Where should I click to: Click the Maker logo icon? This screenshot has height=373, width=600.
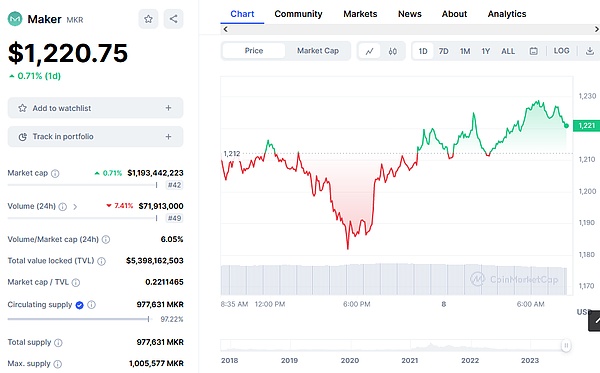coord(15,19)
